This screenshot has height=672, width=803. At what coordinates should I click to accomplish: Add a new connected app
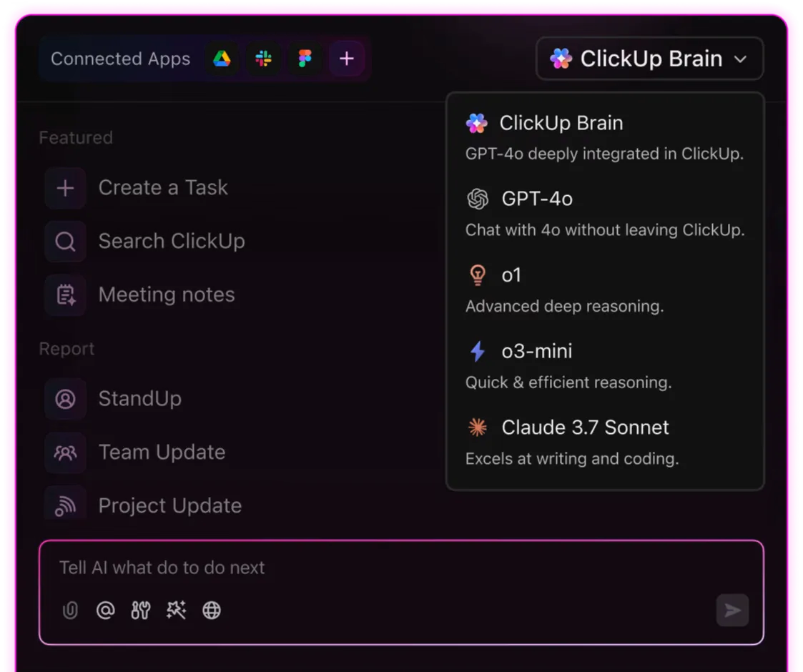(347, 59)
